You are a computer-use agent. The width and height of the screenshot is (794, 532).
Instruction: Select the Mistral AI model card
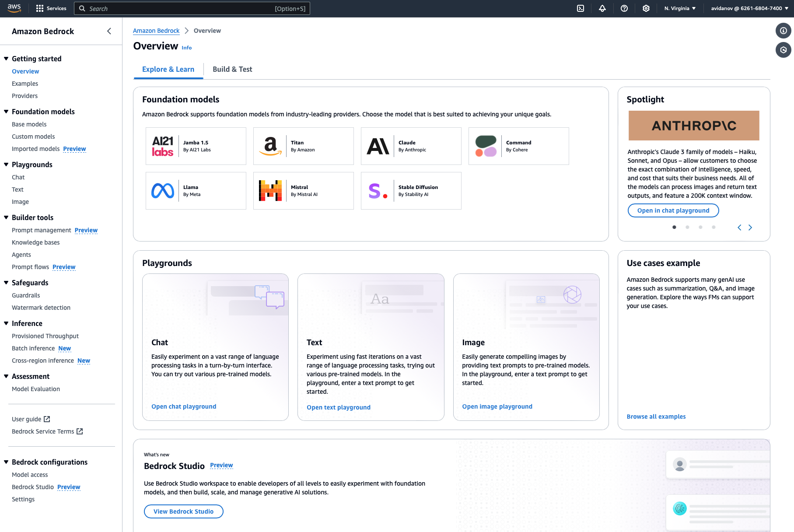pyautogui.click(x=304, y=191)
